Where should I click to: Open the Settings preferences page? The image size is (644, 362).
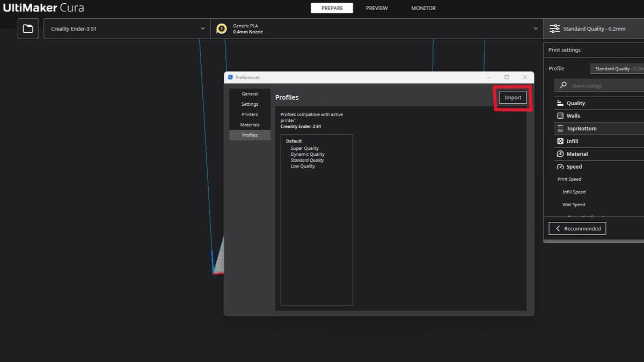250,104
